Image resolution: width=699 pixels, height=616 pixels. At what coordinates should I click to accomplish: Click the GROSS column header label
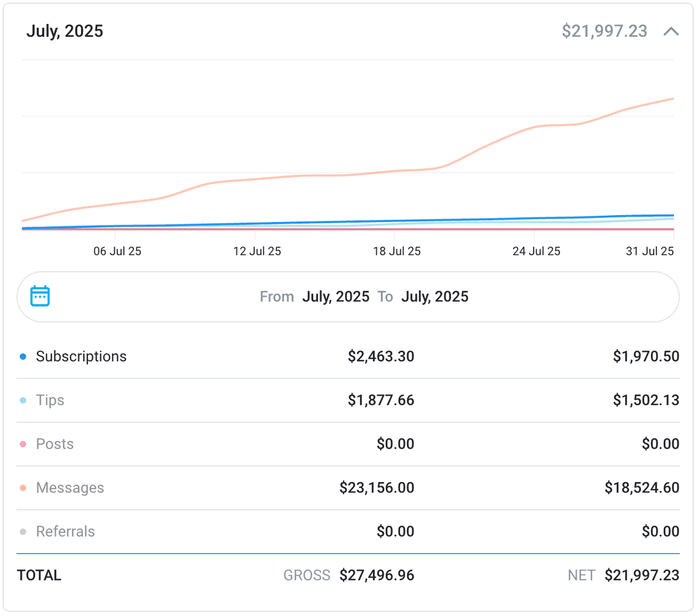click(x=306, y=575)
